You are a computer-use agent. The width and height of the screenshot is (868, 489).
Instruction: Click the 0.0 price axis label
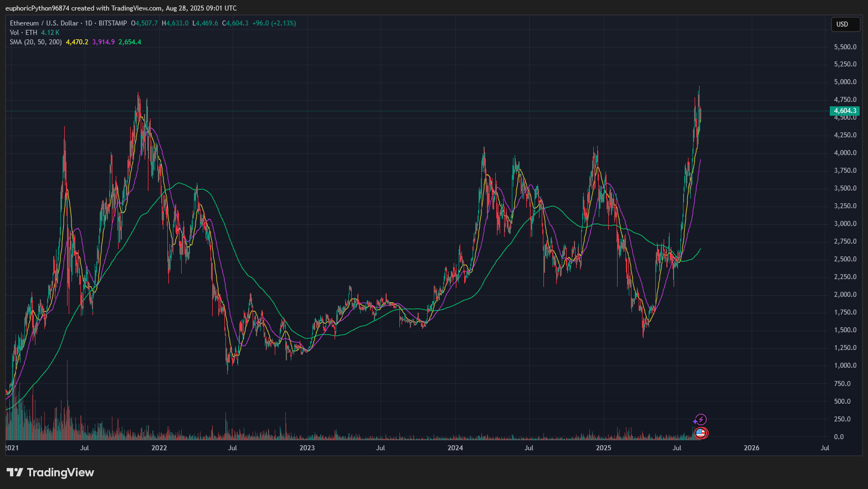click(839, 437)
